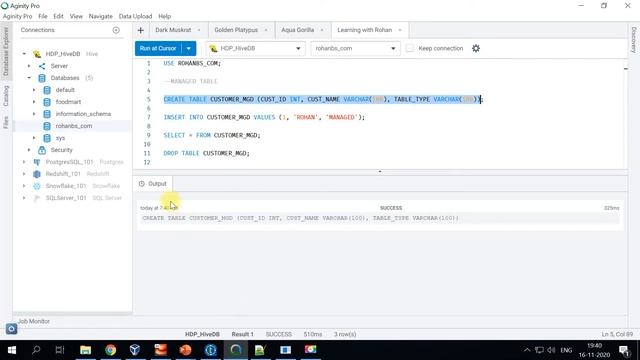Open the Navigate menu

(100, 16)
